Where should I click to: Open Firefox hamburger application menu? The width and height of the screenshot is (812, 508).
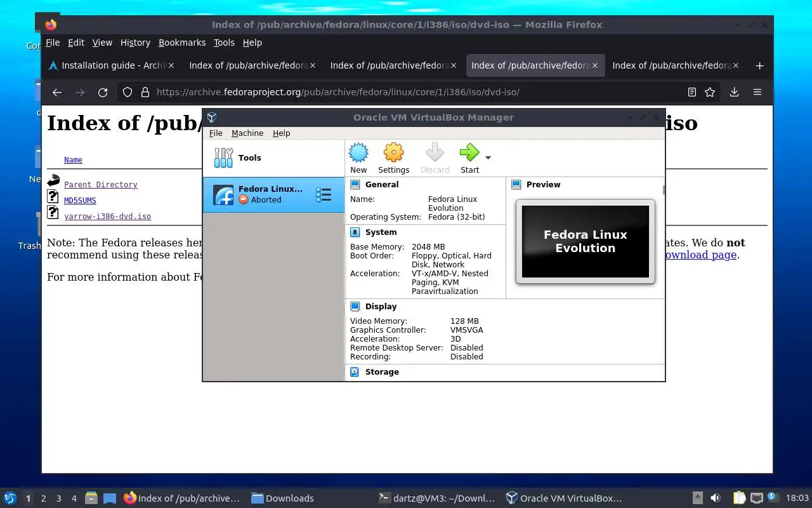[757, 92]
